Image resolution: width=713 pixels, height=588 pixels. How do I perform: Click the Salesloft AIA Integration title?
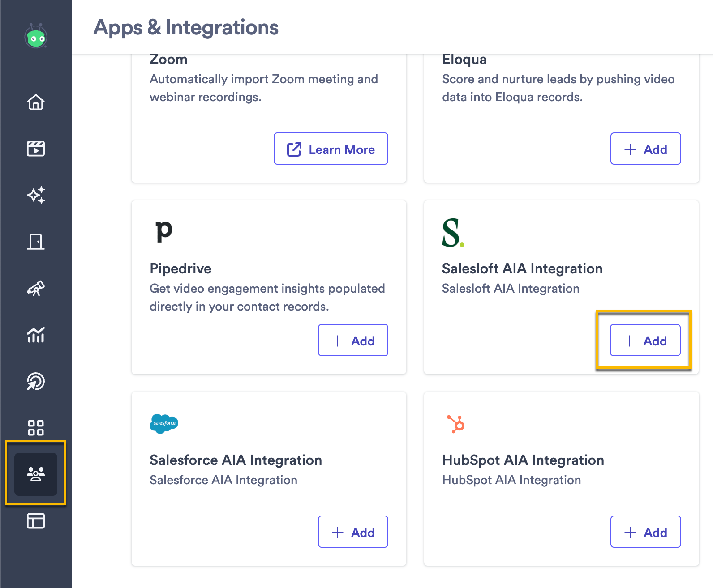(522, 268)
